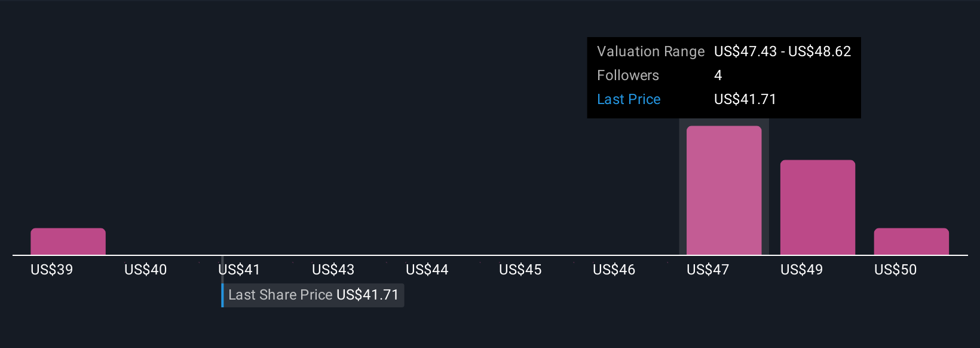The width and height of the screenshot is (980, 348).
Task: Click the Valuation Range text in tooltip
Action: click(x=651, y=51)
